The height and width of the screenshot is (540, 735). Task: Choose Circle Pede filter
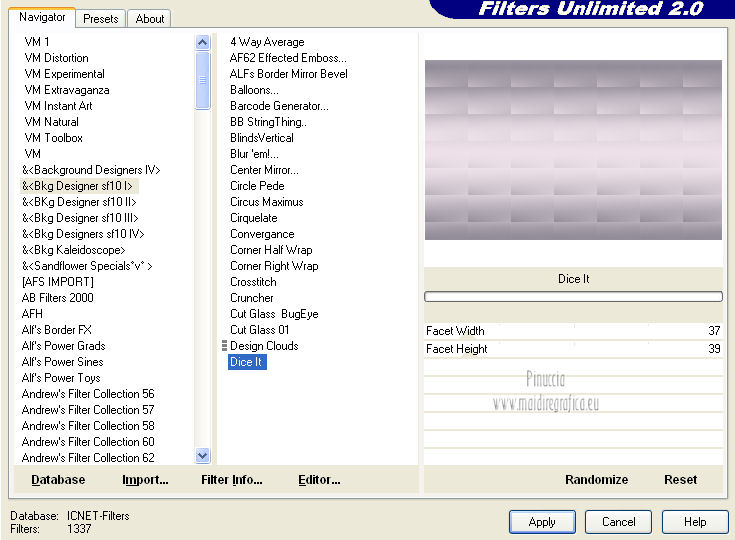click(257, 186)
